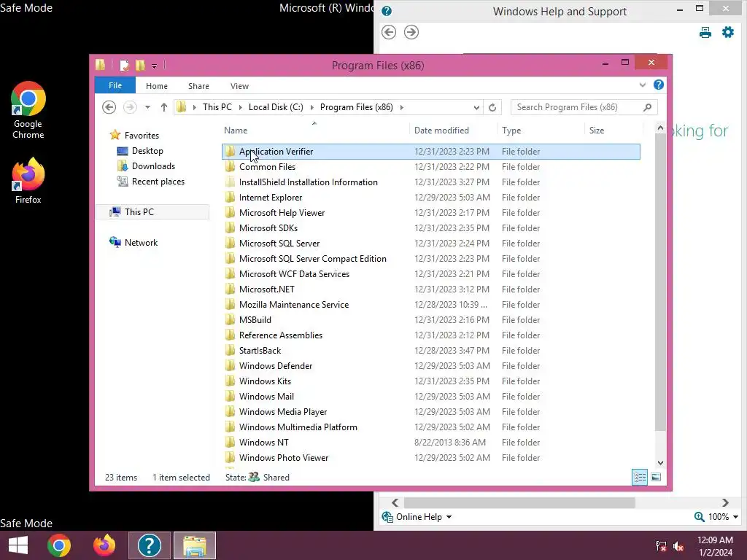Open address bar history dropdown
747x560 pixels.
[476, 108]
